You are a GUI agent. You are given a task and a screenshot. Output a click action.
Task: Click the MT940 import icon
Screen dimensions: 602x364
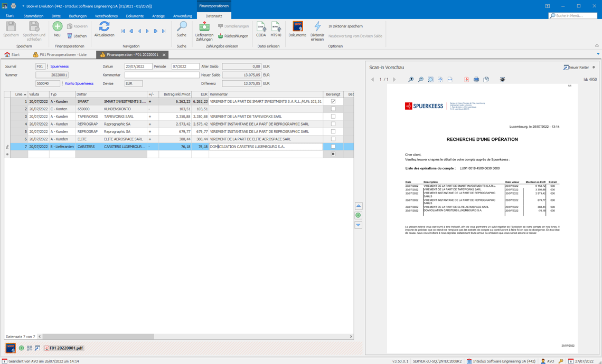(276, 28)
